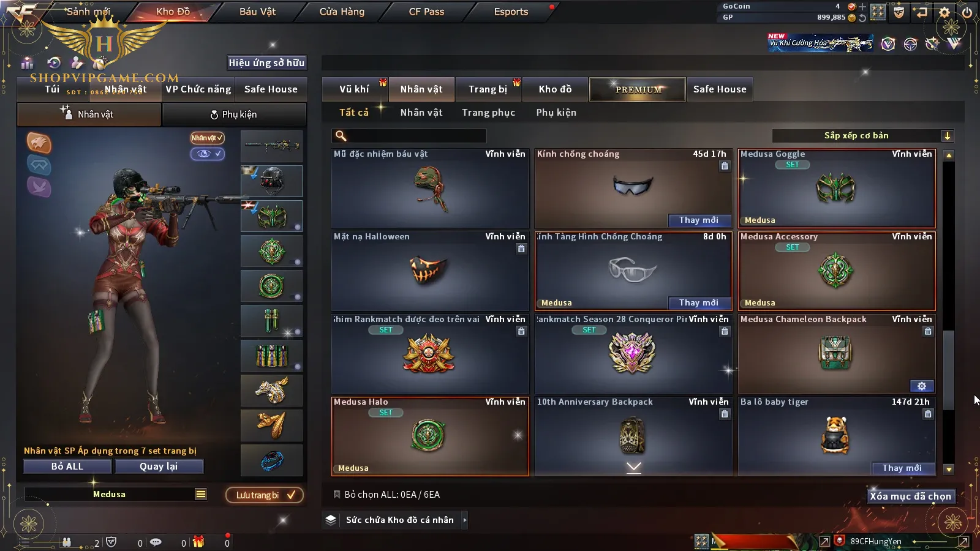Open the Cửa Hàng menu
Viewport: 980px width, 551px height.
(x=342, y=12)
